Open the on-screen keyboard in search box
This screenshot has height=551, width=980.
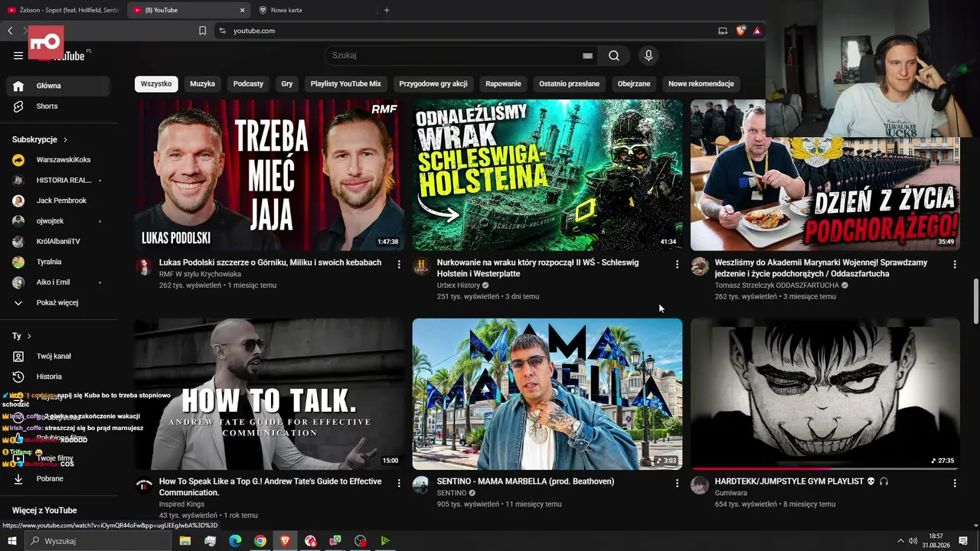(587, 55)
